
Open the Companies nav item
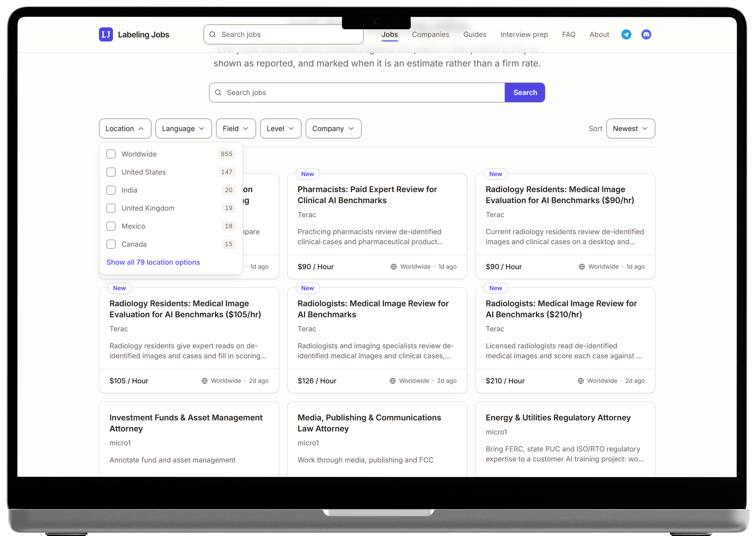(x=431, y=34)
